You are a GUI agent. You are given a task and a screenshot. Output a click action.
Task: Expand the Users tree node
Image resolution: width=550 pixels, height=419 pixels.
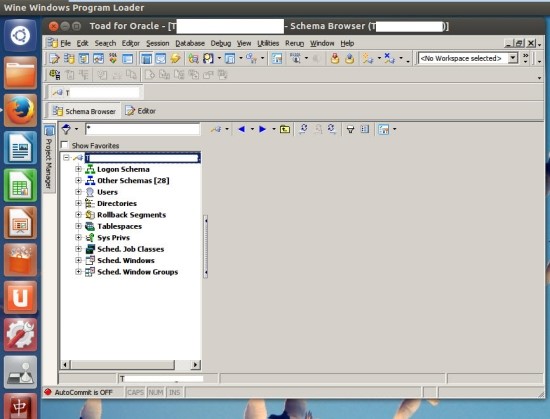click(79, 192)
